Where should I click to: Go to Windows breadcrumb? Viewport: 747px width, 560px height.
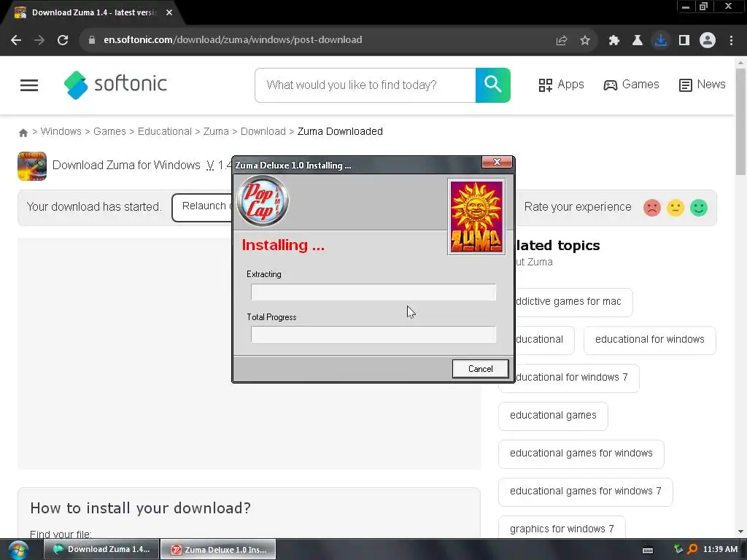[61, 131]
